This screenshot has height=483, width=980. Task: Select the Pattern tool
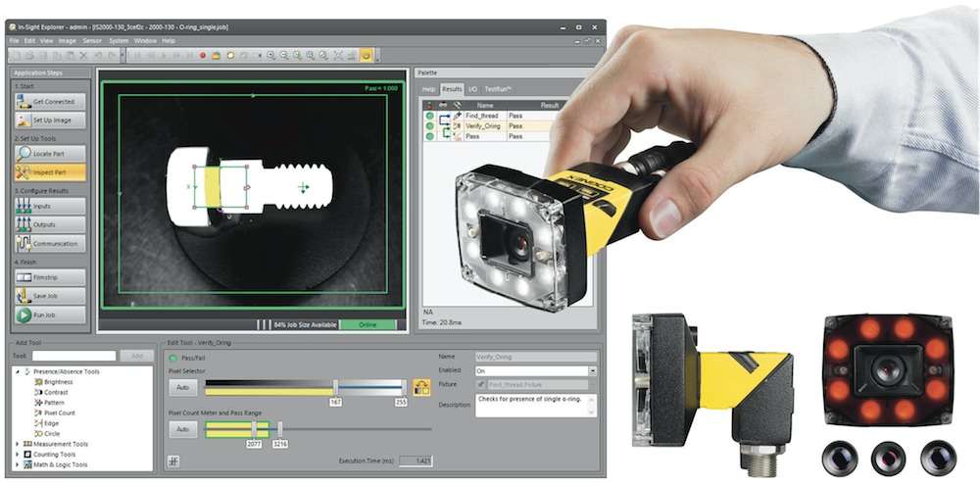coord(50,403)
